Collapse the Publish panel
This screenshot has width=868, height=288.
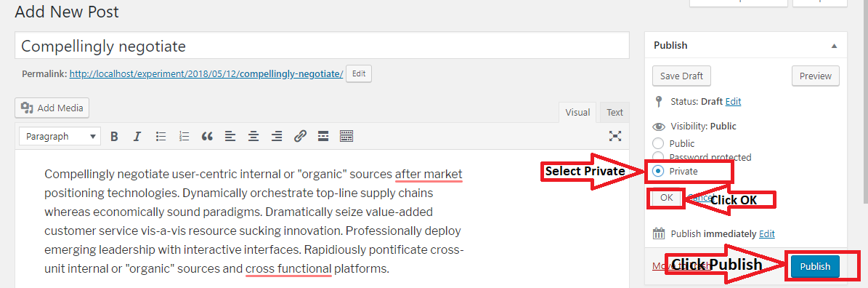[835, 46]
